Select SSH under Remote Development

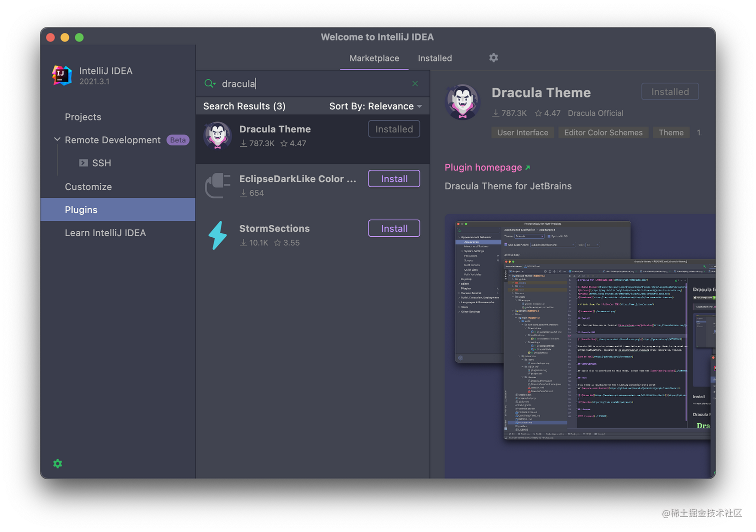(101, 163)
